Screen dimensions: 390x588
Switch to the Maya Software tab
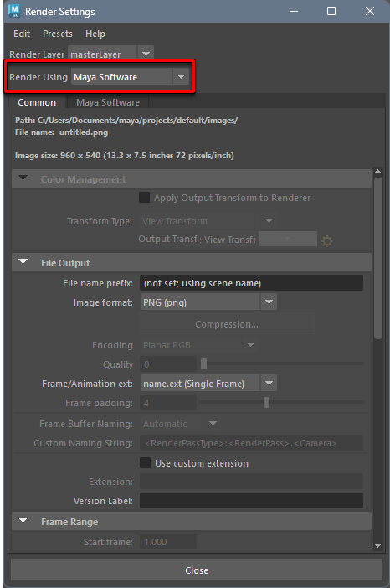tap(108, 102)
